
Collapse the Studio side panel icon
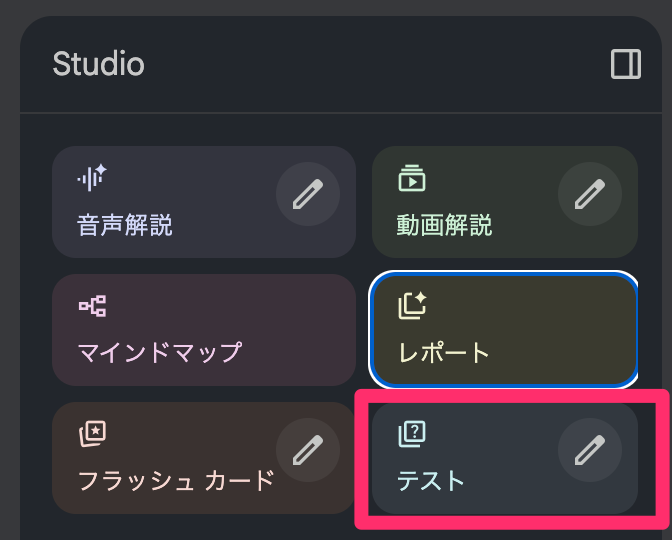pyautogui.click(x=626, y=65)
